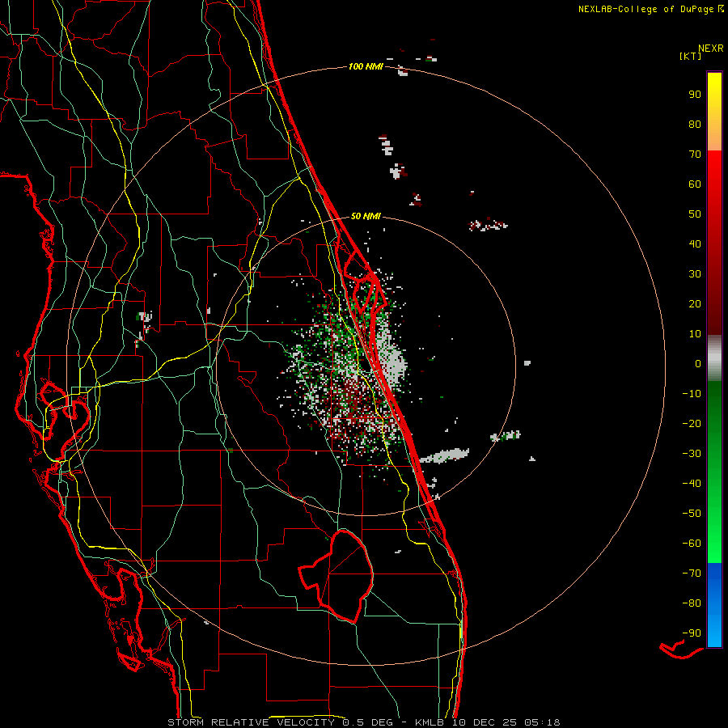Pick the yellow-orange segment atop the color bar
This screenshot has height=728, width=728.
[x=714, y=112]
